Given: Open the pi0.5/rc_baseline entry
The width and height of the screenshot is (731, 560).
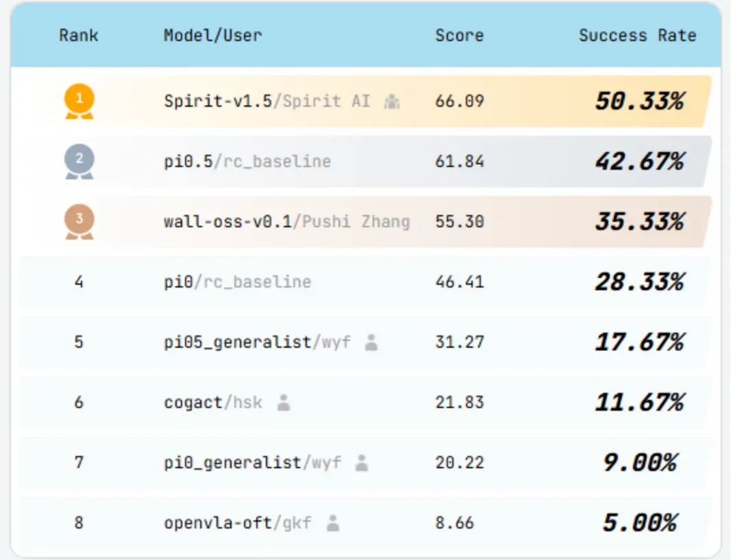Looking at the screenshot, I should tap(247, 162).
